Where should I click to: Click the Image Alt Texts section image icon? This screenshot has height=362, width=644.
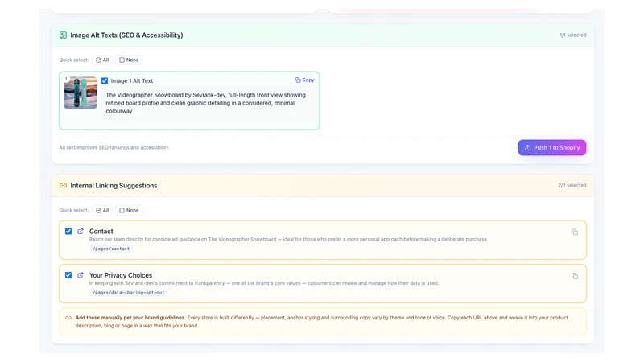(x=63, y=35)
